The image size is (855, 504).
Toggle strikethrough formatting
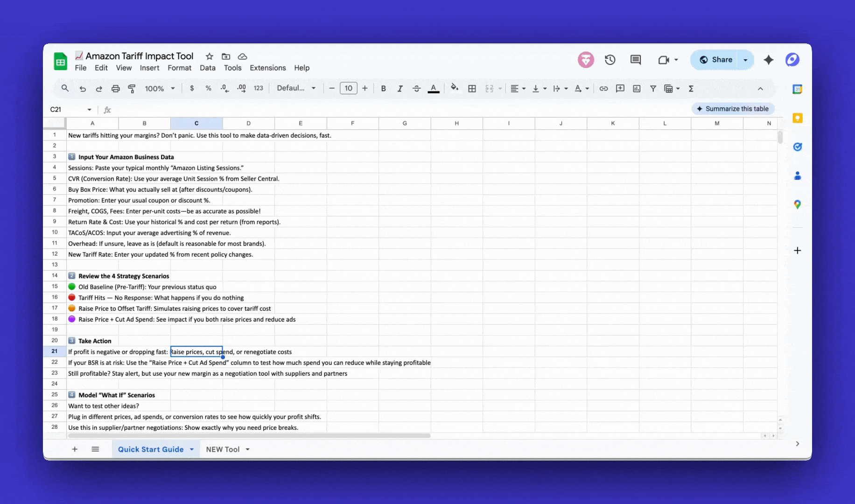tap(416, 89)
